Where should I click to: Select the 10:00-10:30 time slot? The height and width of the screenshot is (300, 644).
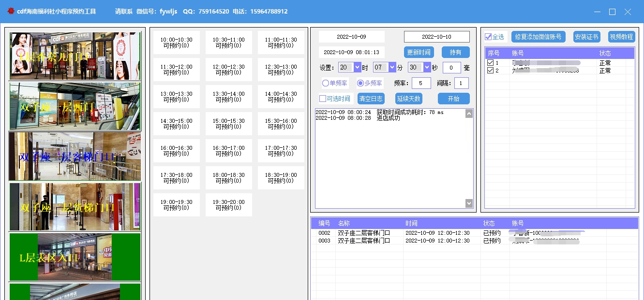pos(176,42)
